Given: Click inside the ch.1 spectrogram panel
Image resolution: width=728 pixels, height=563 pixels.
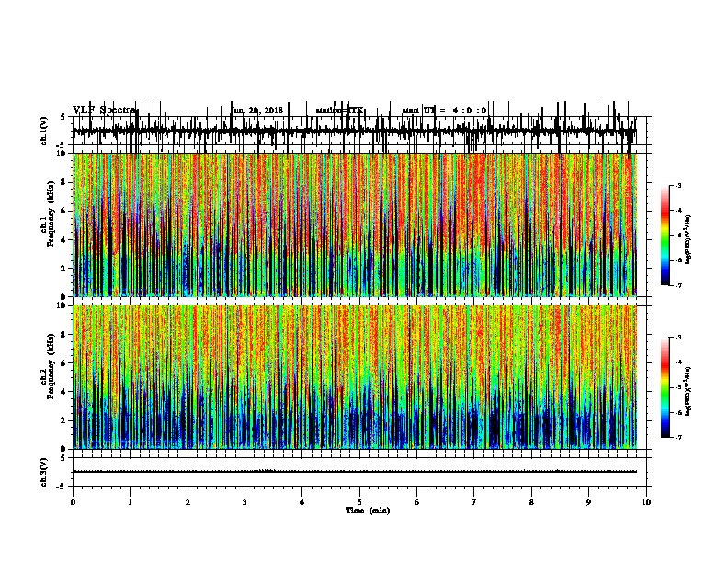Looking at the screenshot, I should pos(354,224).
